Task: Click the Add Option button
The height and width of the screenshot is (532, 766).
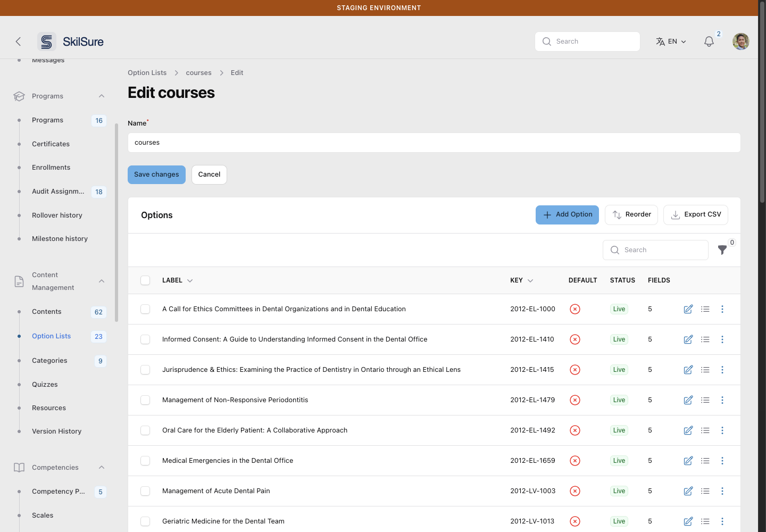Action: point(567,215)
